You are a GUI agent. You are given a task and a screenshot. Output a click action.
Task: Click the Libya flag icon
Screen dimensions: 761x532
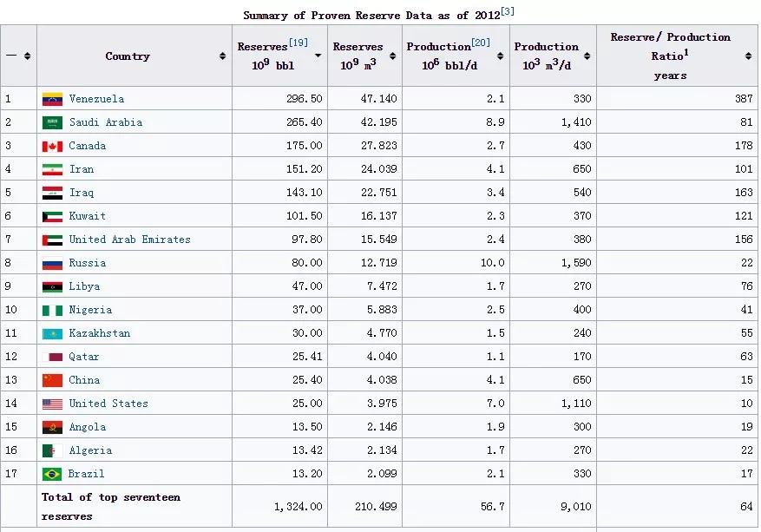click(52, 286)
